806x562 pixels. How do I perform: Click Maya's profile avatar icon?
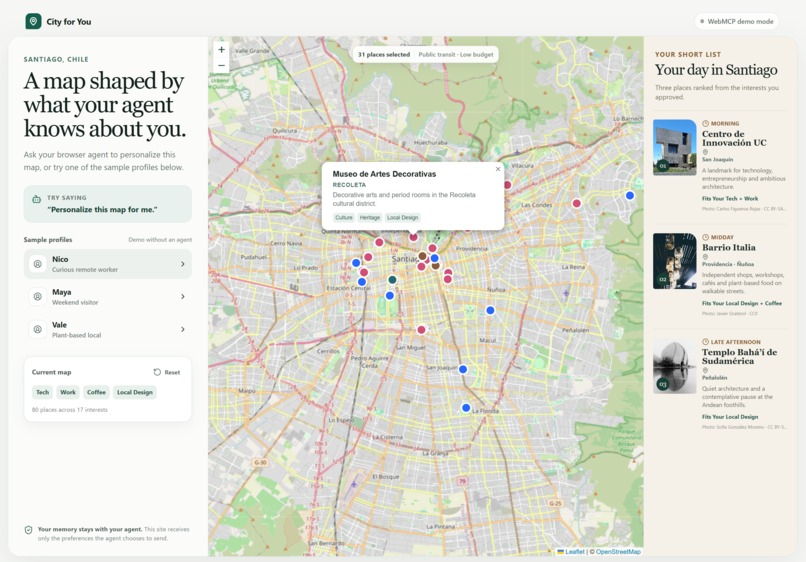(x=38, y=297)
